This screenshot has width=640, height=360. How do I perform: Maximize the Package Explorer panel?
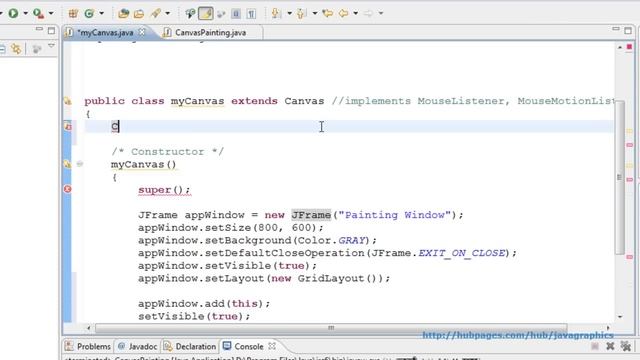[51, 31]
